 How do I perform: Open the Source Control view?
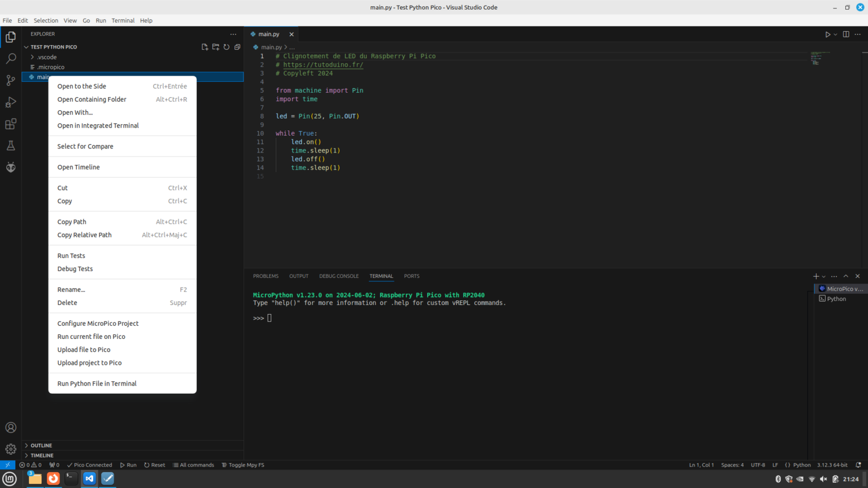click(x=10, y=80)
